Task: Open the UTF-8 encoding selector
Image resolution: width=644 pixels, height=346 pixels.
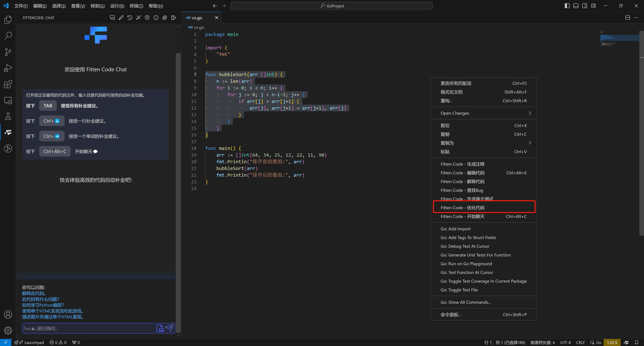Action: [x=565, y=342]
